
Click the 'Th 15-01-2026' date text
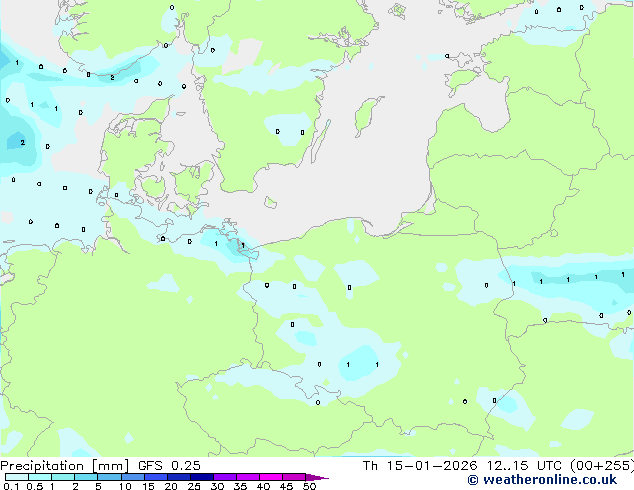420,466
